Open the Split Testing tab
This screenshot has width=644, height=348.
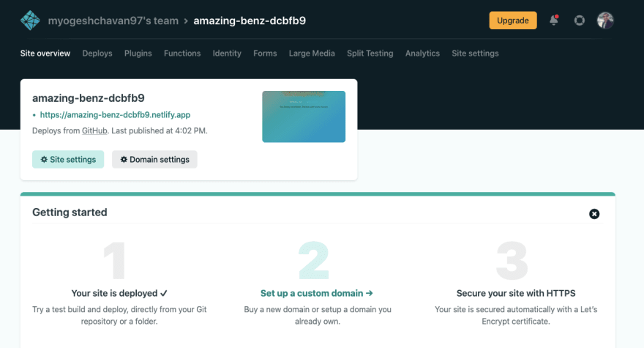(370, 53)
